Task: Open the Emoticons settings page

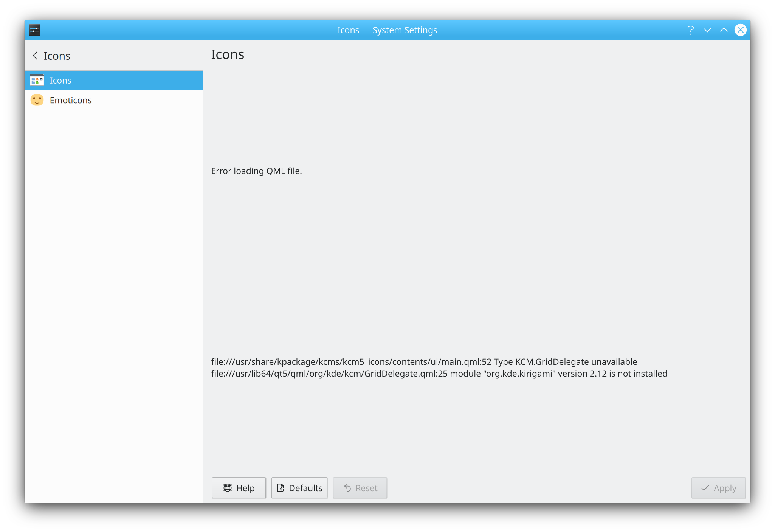Action: [x=71, y=100]
